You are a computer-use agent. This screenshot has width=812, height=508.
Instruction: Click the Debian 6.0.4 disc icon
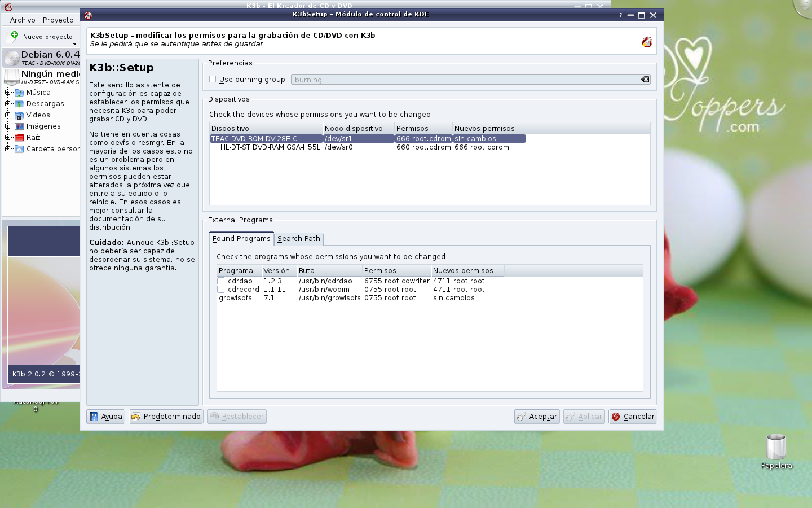click(x=12, y=58)
